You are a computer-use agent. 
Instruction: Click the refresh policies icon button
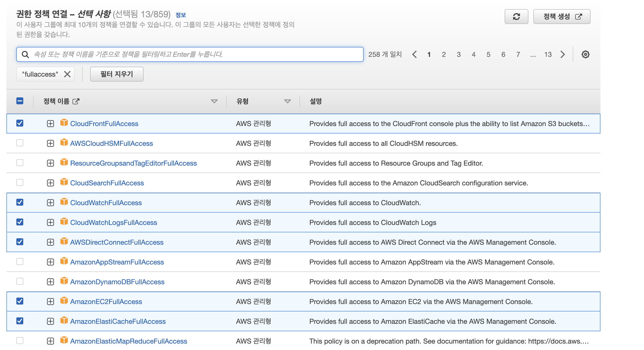point(516,17)
